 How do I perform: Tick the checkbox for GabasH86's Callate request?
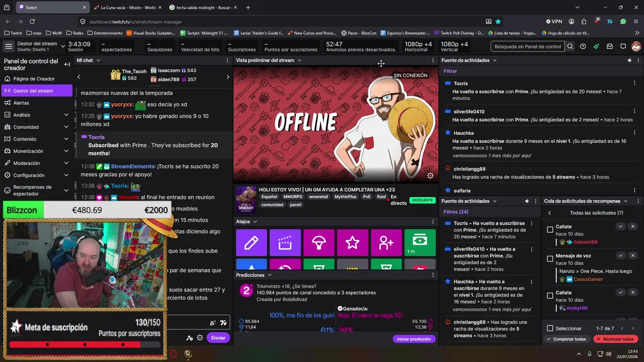point(550,230)
